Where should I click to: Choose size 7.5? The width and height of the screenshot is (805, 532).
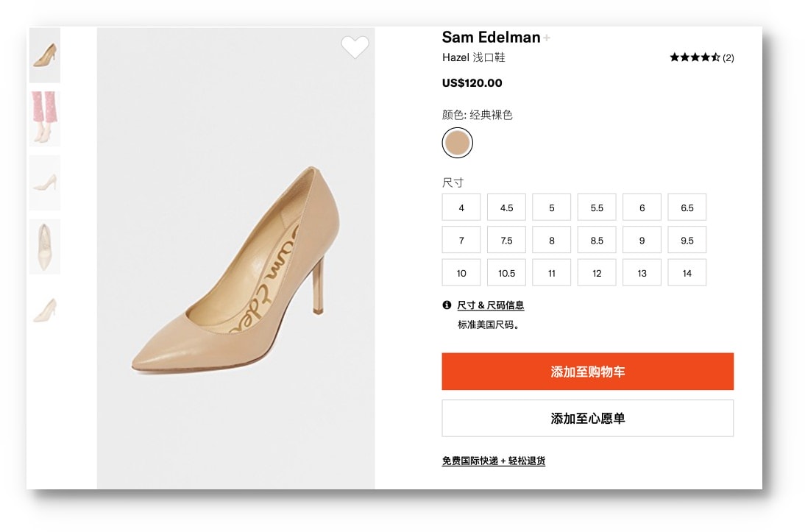pyautogui.click(x=506, y=240)
